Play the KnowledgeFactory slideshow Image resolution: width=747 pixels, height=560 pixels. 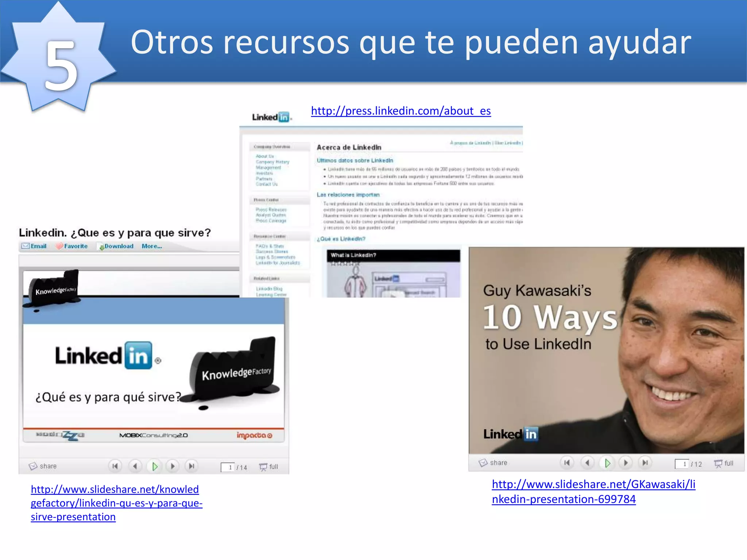tap(155, 466)
